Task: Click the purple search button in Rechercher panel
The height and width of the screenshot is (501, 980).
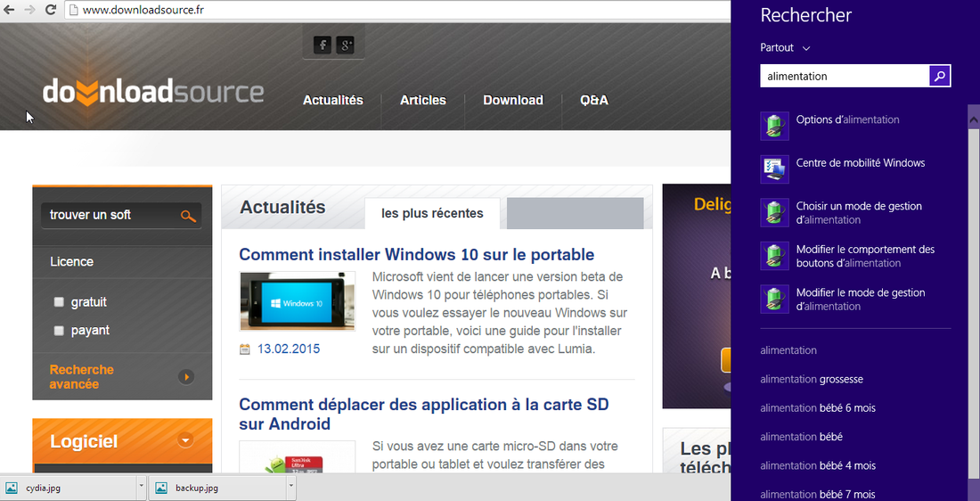Action: coord(940,76)
